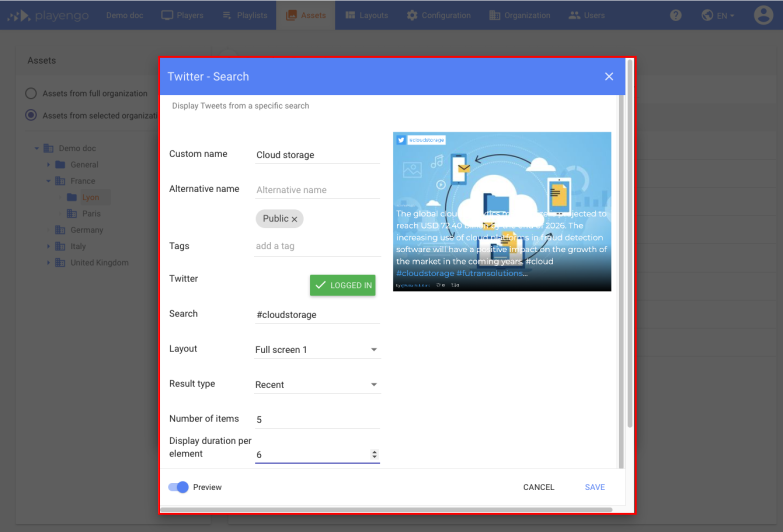Click the Demo doc organization icon

point(48,148)
